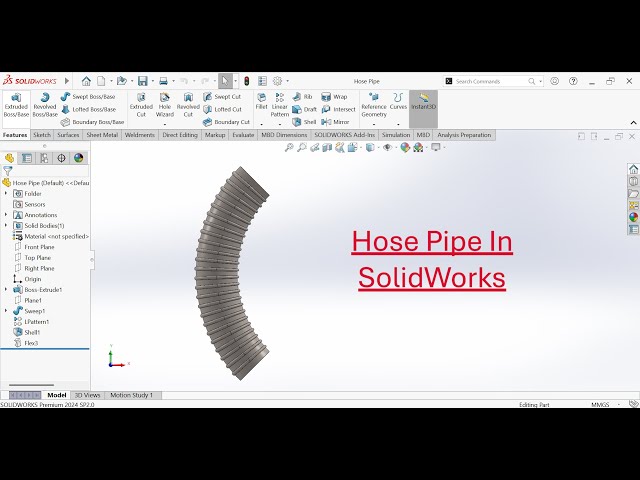Image resolution: width=640 pixels, height=480 pixels.
Task: Open the DimXpertManager tab
Action: click(61, 158)
